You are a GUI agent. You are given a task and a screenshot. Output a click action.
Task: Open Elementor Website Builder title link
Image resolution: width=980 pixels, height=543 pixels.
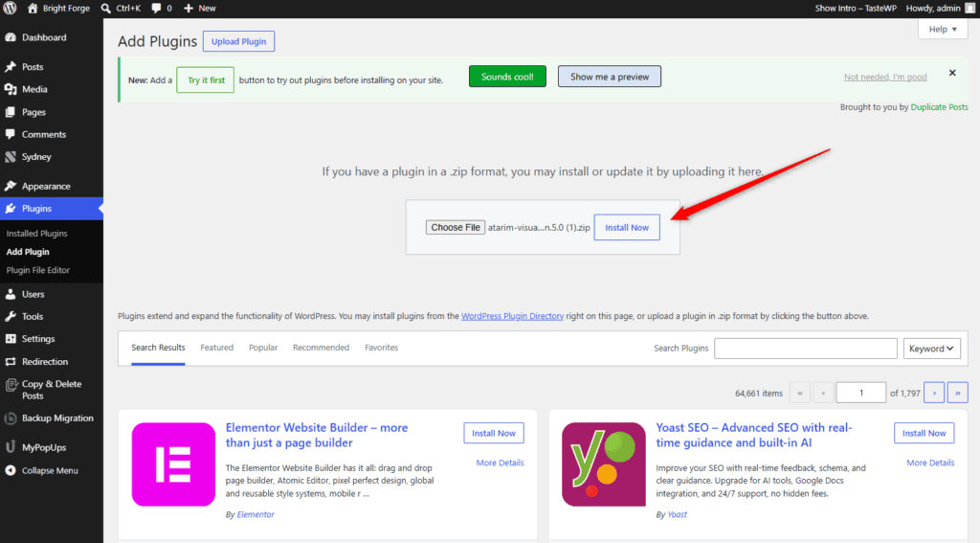pos(317,435)
